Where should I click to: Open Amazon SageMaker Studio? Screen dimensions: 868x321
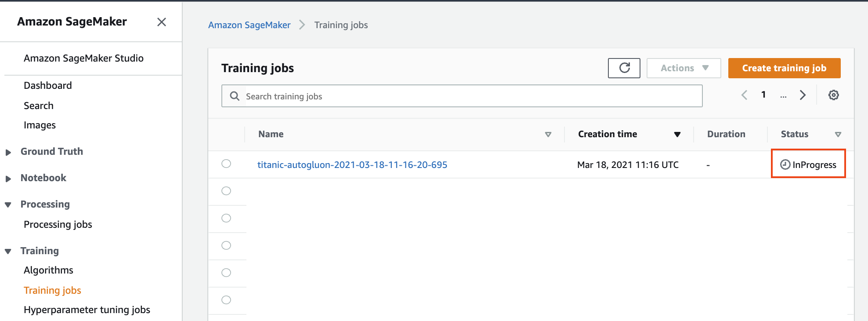[83, 58]
